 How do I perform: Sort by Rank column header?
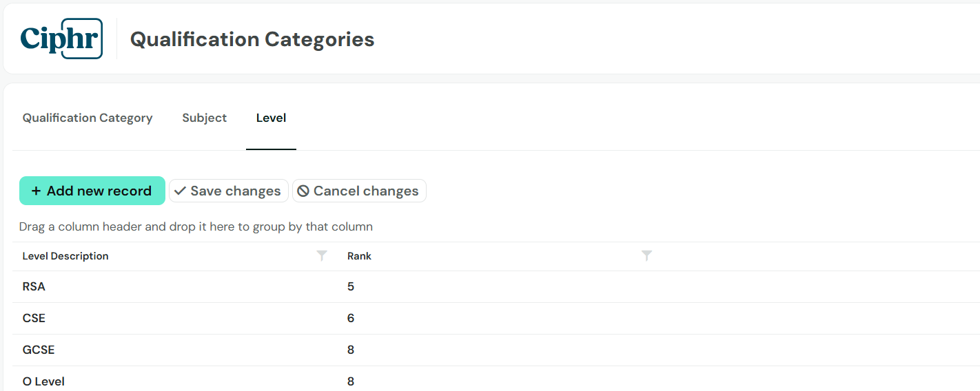[359, 256]
